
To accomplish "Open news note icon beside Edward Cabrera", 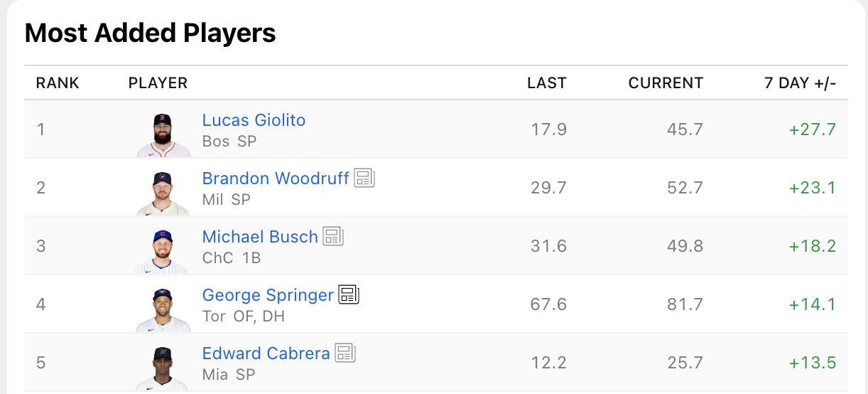I will [345, 353].
